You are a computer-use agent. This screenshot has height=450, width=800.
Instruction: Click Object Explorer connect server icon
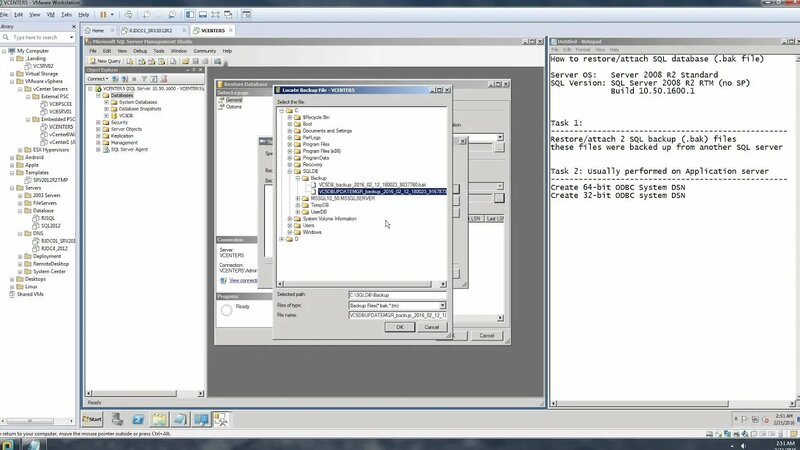(115, 79)
